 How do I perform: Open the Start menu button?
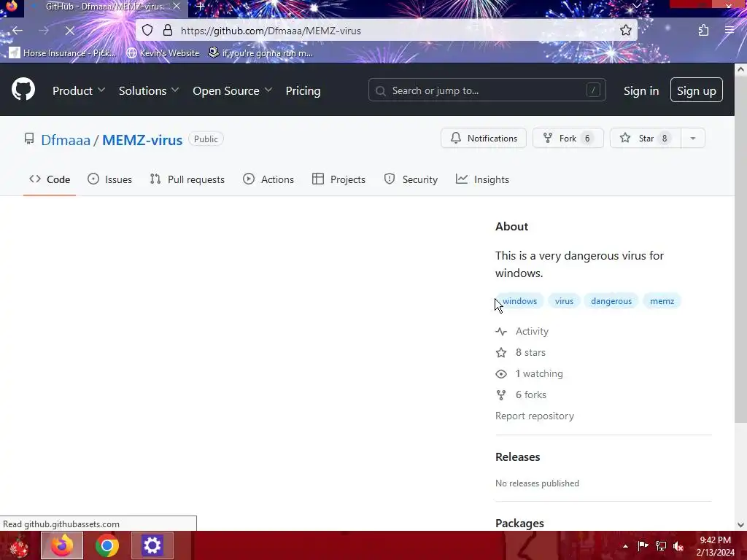[19, 545]
